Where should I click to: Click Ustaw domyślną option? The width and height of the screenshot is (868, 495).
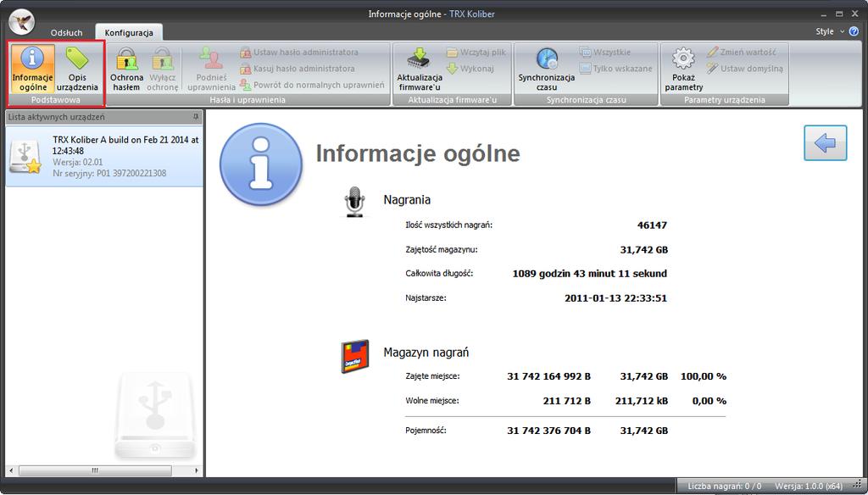pyautogui.click(x=745, y=69)
